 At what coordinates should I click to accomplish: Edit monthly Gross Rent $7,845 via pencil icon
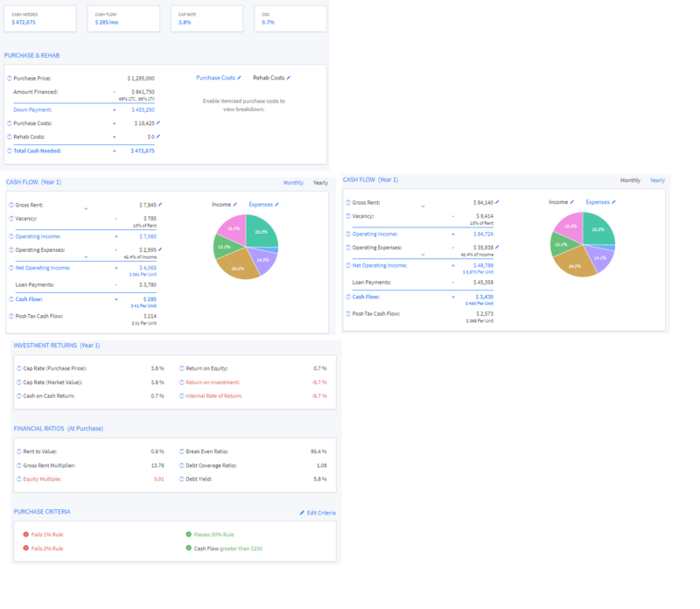coord(160,205)
